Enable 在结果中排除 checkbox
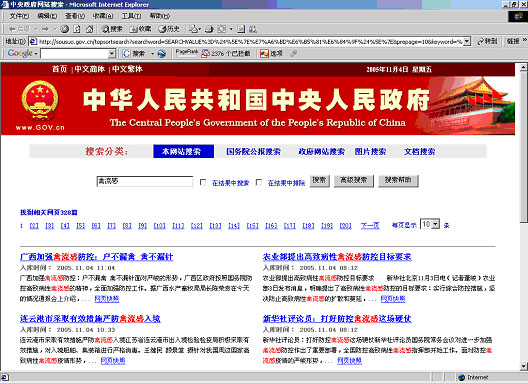This screenshot has height=384, width=528. (259, 182)
